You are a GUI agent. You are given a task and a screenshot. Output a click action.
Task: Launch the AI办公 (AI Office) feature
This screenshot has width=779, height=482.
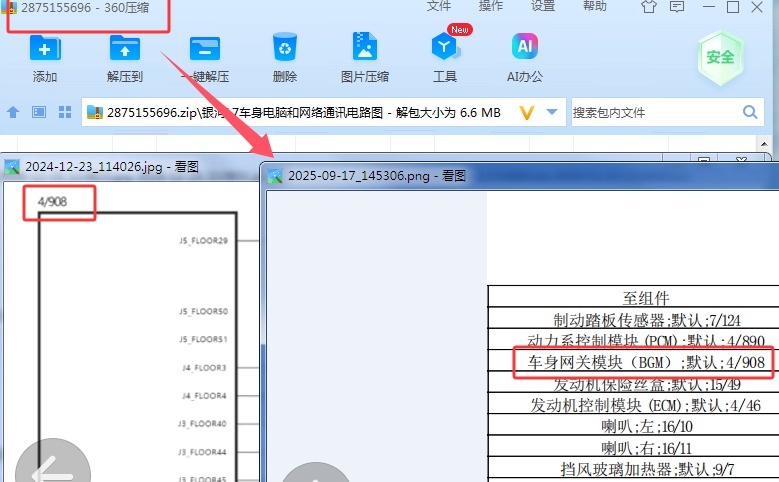point(525,46)
